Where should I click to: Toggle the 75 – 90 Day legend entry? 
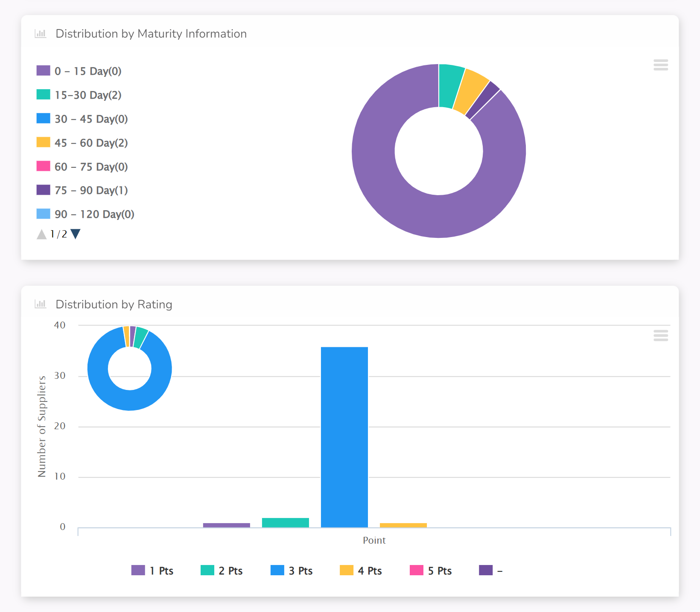point(82,190)
